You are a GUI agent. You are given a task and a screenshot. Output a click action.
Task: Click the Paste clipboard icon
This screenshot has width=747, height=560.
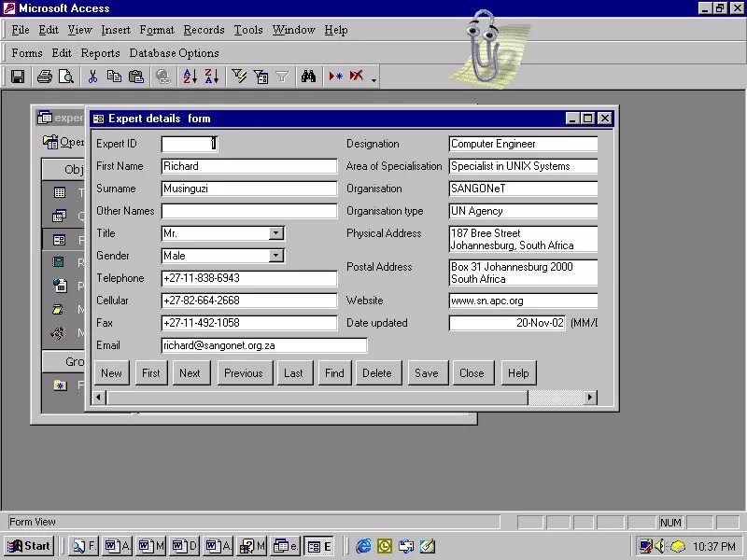135,77
